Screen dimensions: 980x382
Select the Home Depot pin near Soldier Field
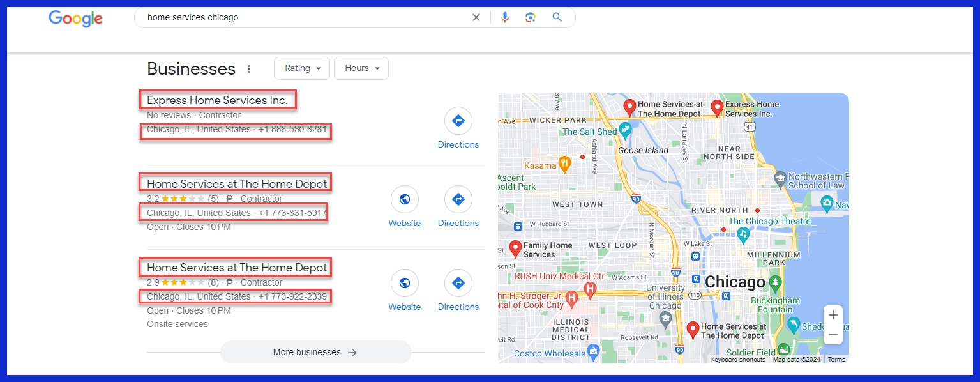click(693, 328)
